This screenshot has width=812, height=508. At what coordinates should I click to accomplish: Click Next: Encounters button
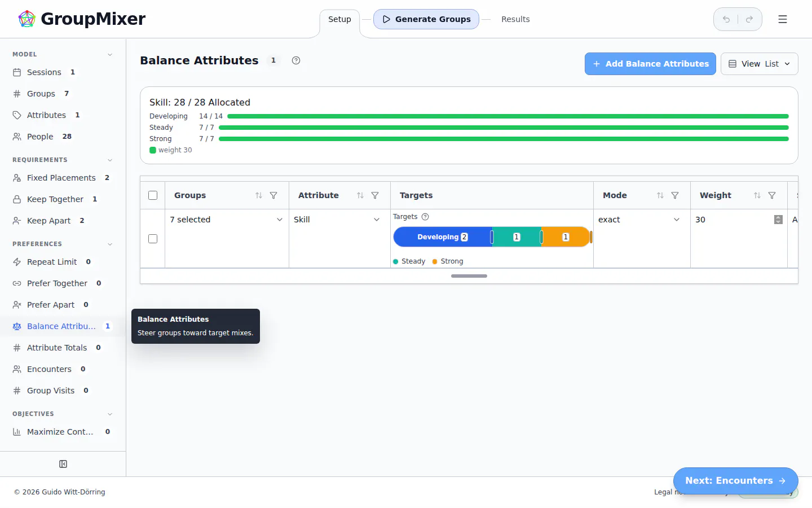tap(735, 481)
